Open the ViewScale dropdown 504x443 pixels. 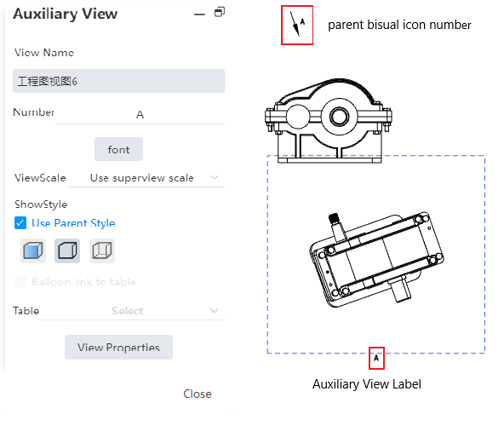click(146, 178)
